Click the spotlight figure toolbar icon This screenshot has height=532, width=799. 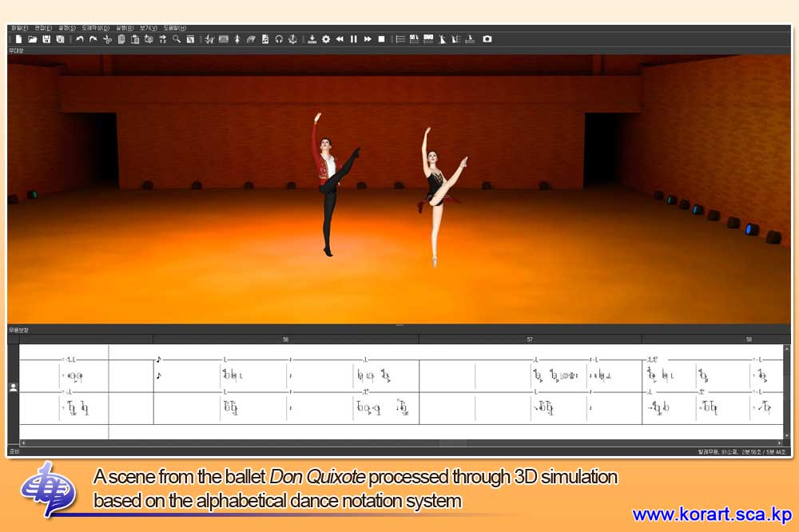coord(442,39)
